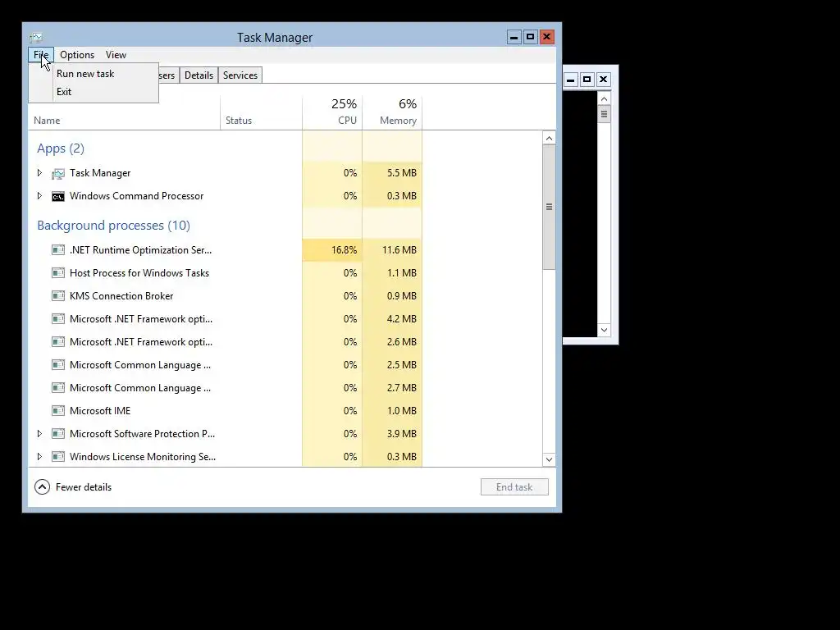Expand the Task Manager app row
Screen dimensions: 840x630
click(39, 173)
